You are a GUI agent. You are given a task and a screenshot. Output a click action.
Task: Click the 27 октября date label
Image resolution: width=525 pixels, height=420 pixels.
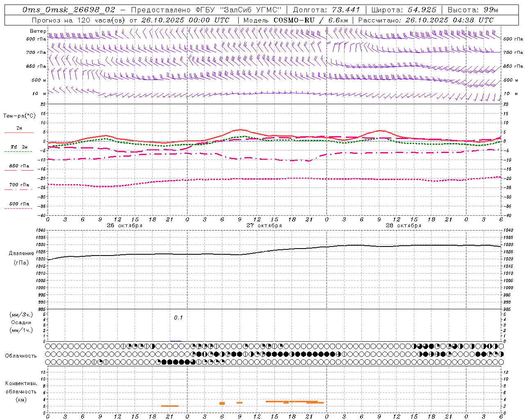[264, 226]
